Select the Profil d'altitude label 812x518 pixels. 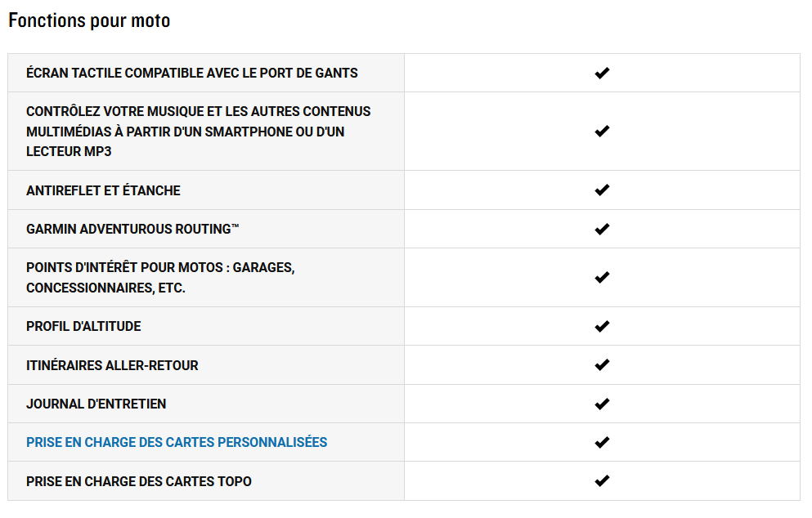click(x=83, y=326)
